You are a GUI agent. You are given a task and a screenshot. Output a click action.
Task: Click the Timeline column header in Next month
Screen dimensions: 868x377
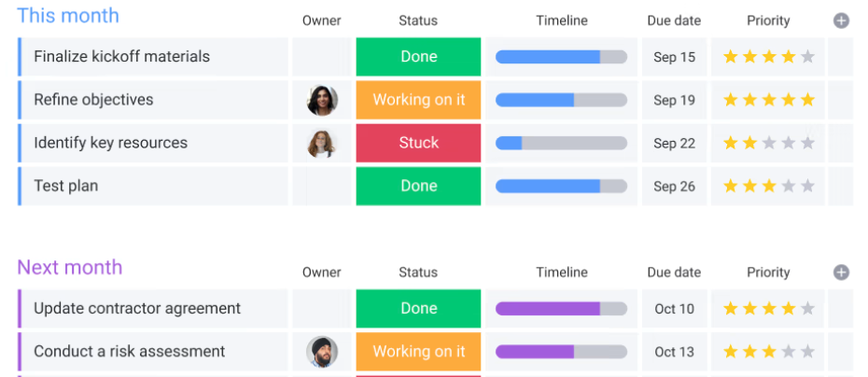562,272
